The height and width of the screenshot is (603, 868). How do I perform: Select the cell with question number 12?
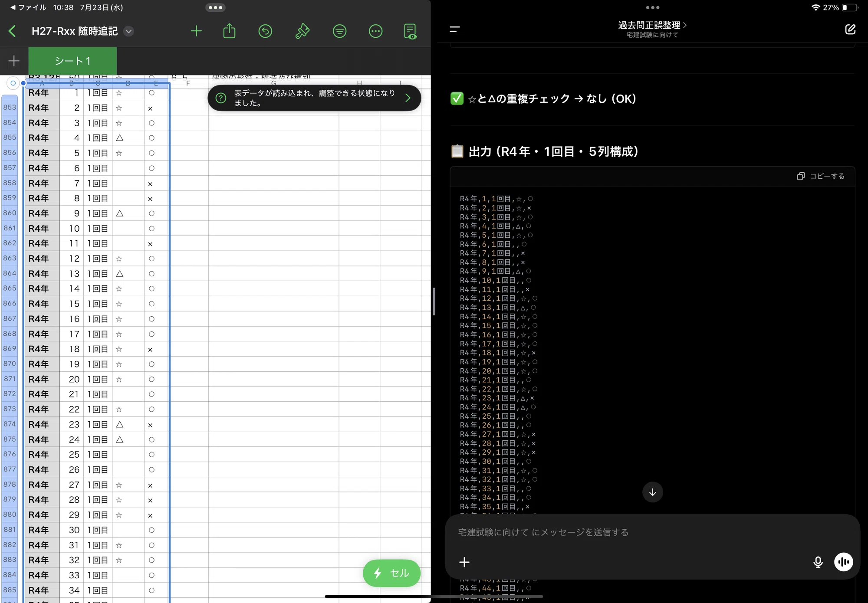point(72,259)
